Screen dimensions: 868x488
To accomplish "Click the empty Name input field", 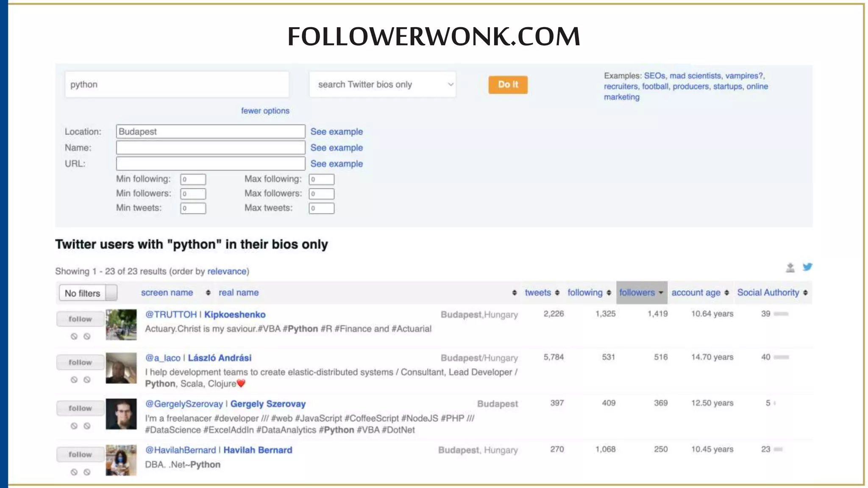I will coord(211,148).
